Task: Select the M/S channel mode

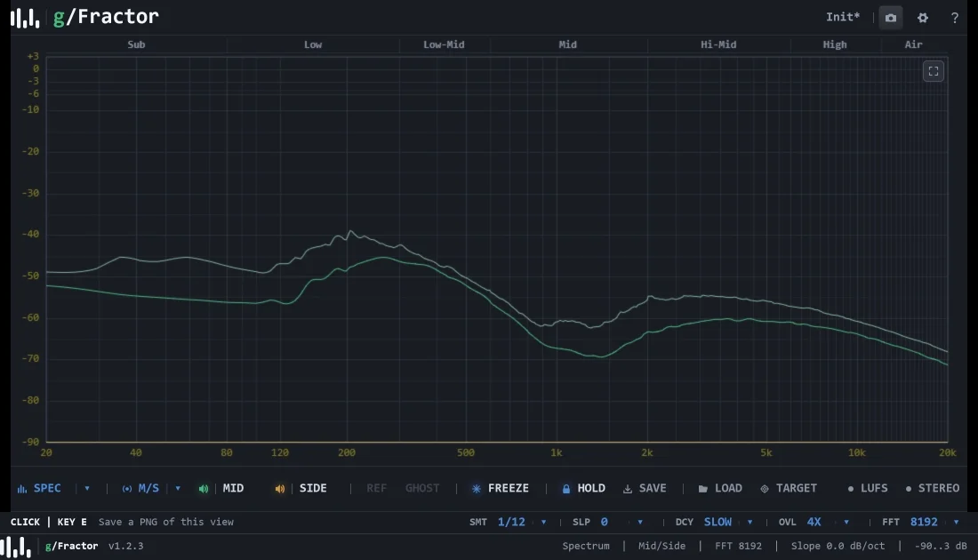Action: [x=148, y=488]
